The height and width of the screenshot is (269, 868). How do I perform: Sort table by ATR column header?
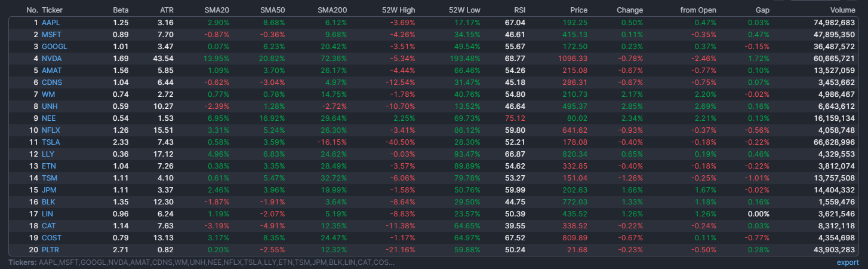point(167,10)
